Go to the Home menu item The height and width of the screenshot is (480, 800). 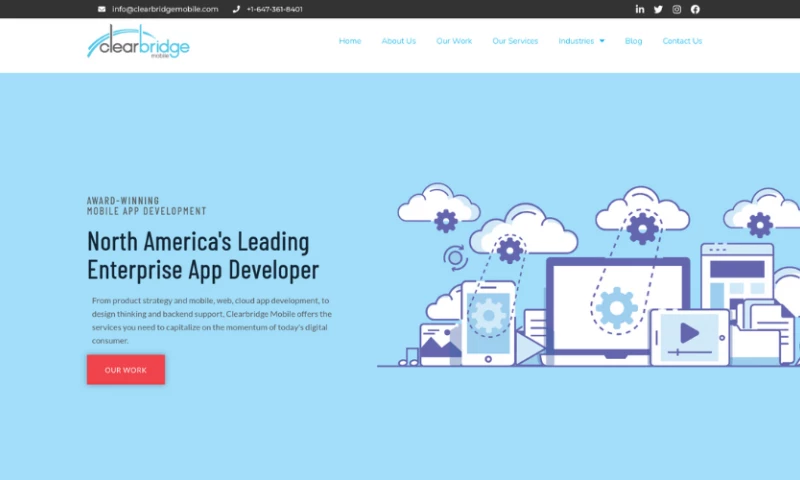coord(350,41)
